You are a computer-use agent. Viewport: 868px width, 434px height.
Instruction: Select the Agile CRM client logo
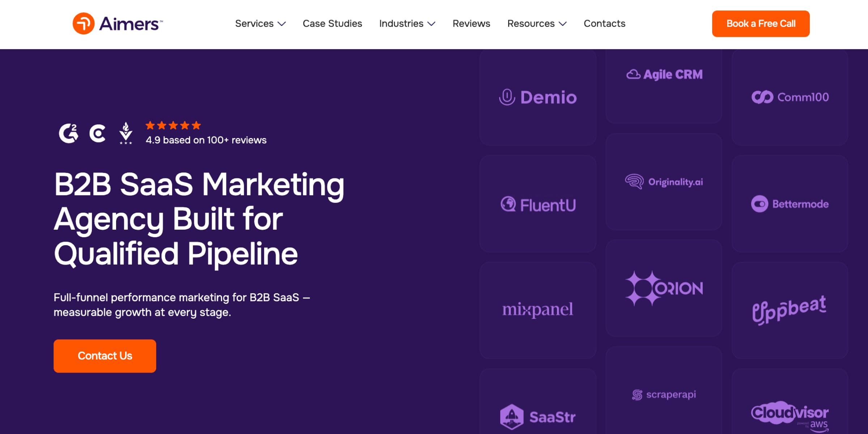pyautogui.click(x=664, y=75)
